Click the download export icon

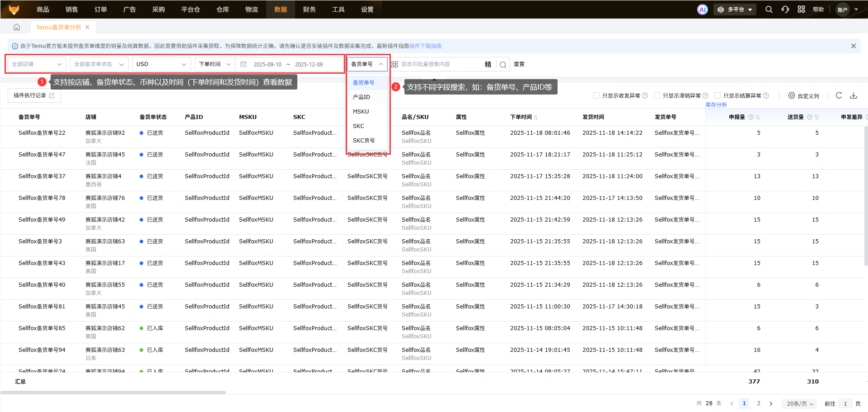854,95
